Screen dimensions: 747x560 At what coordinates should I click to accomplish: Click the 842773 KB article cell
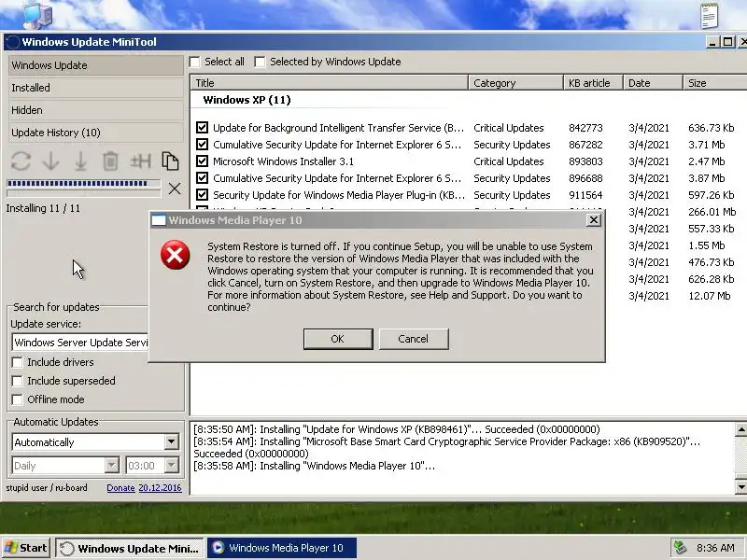tap(585, 128)
